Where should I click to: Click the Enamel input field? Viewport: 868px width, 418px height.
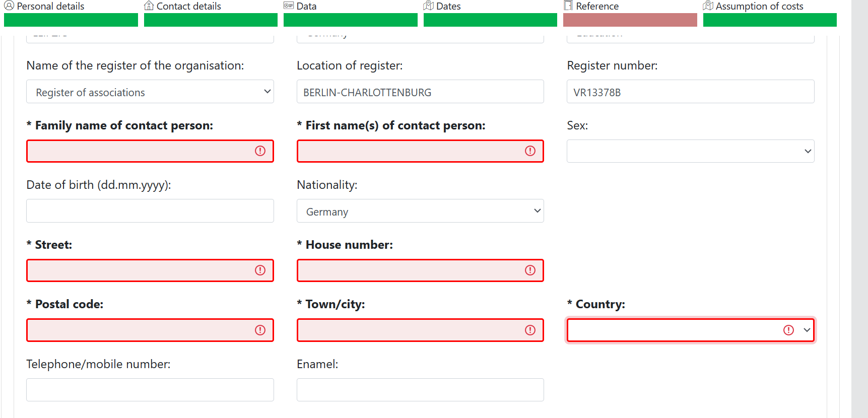tap(420, 389)
